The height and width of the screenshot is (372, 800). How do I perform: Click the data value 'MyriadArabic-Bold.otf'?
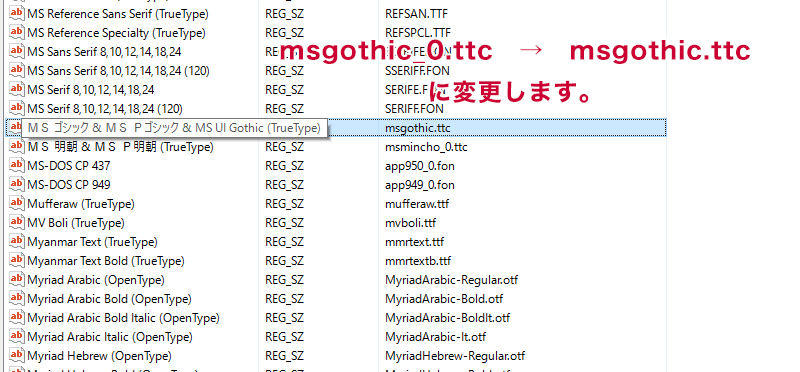[444, 300]
